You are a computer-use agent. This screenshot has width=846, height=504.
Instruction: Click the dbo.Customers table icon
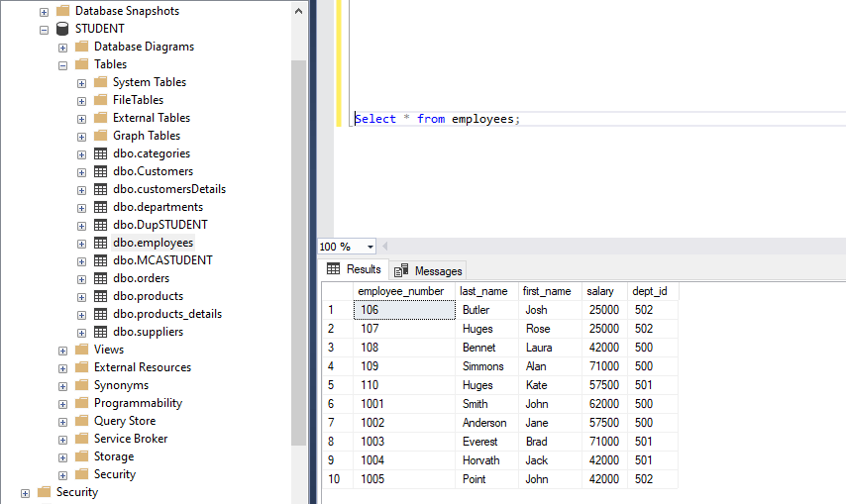tap(100, 171)
